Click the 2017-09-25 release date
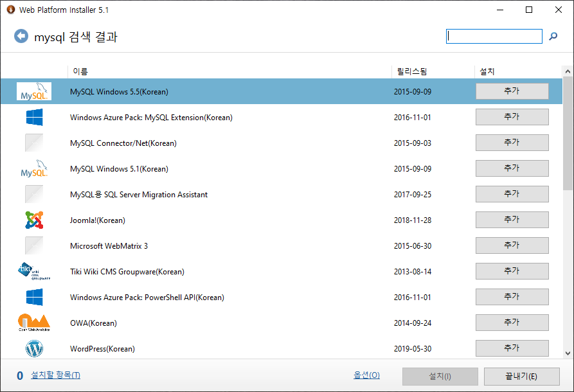574x392 pixels. point(413,194)
